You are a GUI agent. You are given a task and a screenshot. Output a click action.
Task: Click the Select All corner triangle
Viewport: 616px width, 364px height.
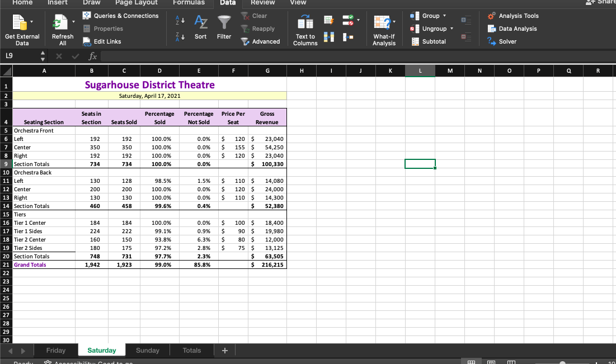[6, 70]
